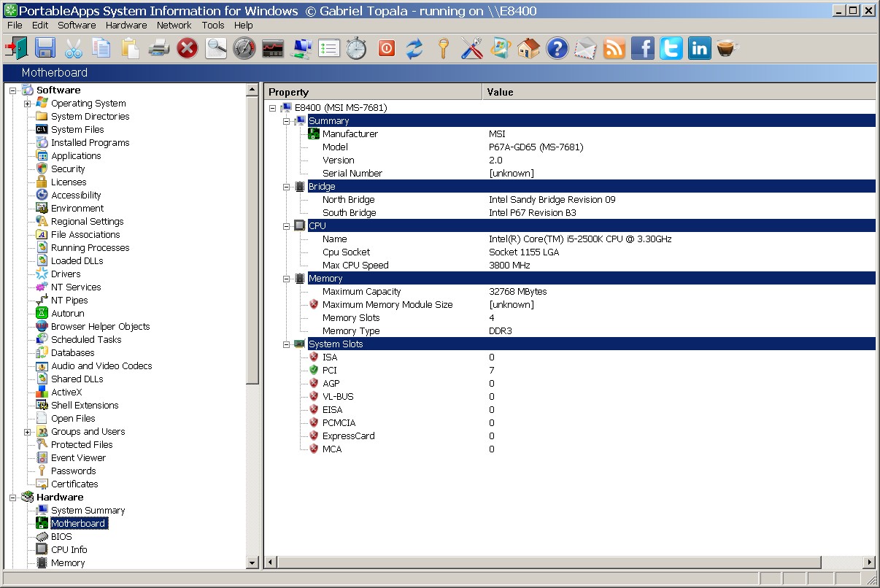The width and height of the screenshot is (880, 588).
Task: Click the red X stop icon
Action: 188,48
